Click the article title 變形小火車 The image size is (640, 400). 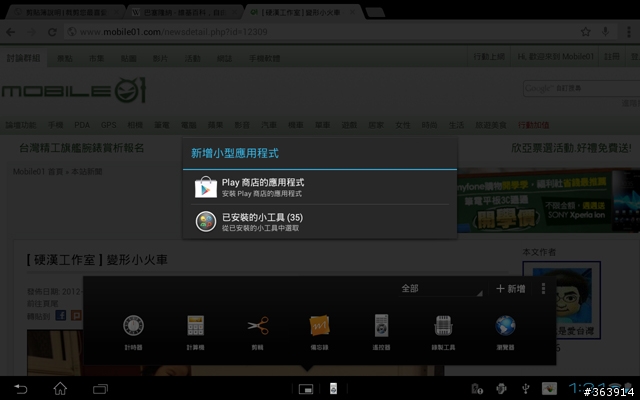pos(98,260)
